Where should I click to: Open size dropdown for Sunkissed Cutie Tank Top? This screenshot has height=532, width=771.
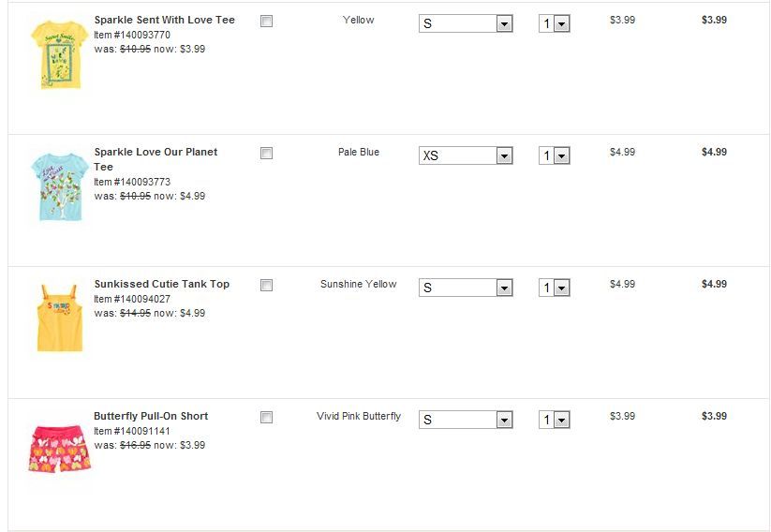[466, 288]
